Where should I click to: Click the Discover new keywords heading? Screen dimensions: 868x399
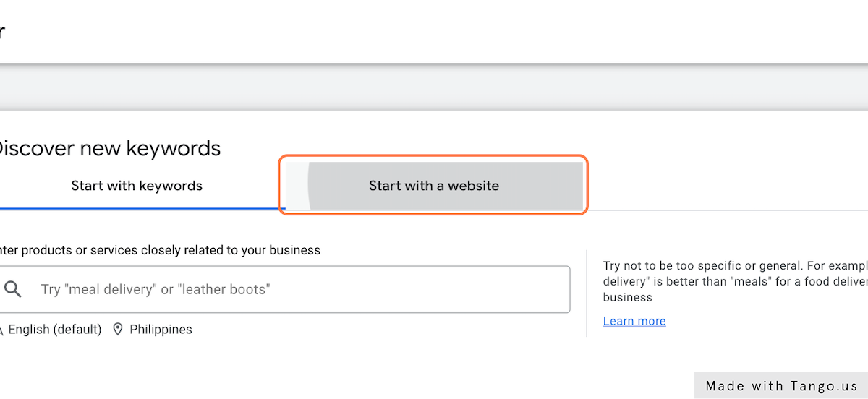click(x=109, y=148)
